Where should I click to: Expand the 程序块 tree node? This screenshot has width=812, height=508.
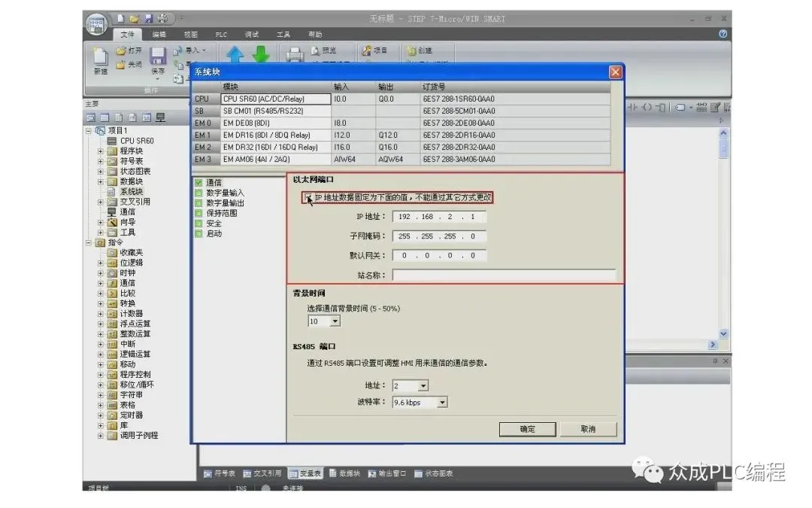(101, 151)
